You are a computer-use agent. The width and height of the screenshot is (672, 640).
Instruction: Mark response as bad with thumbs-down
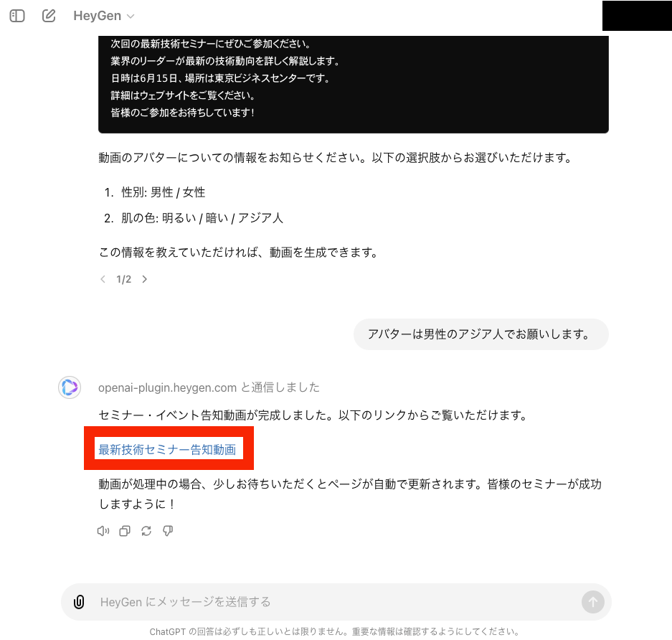click(x=168, y=531)
